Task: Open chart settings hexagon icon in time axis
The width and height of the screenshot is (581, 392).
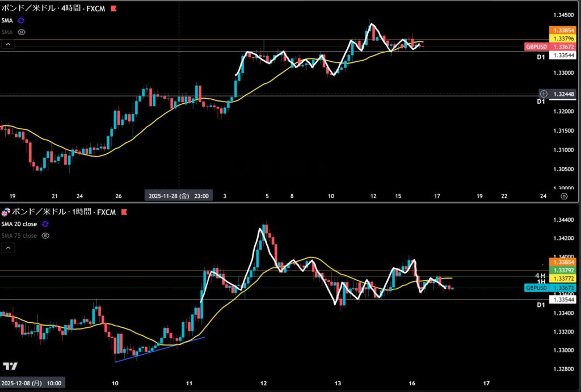Action: point(564,196)
